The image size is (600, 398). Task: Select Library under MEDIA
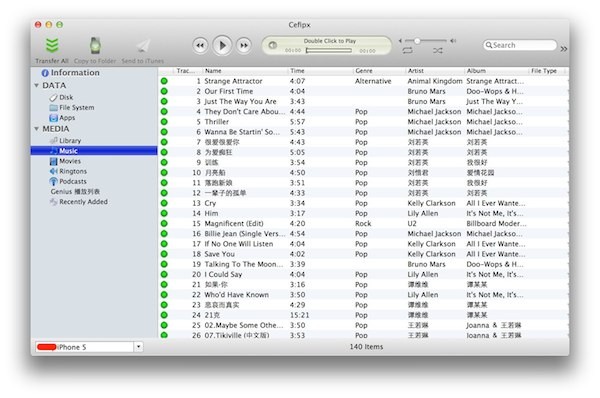65,140
